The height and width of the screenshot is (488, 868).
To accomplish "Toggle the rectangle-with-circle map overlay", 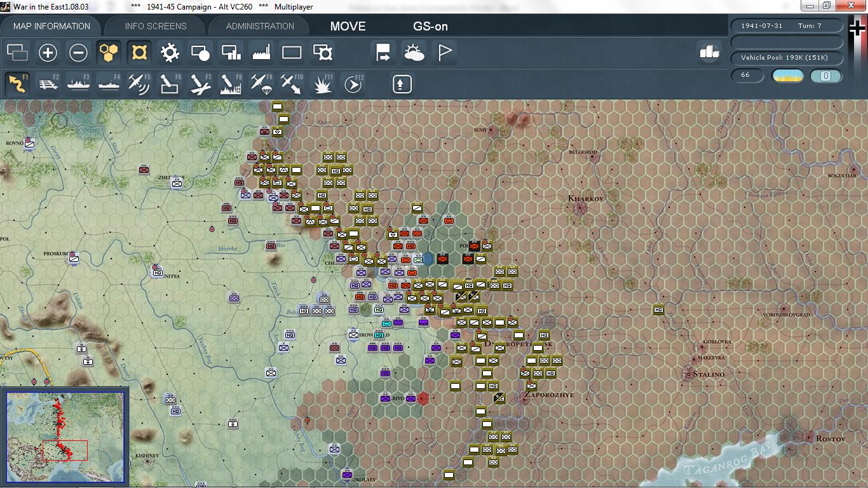I will 200,53.
